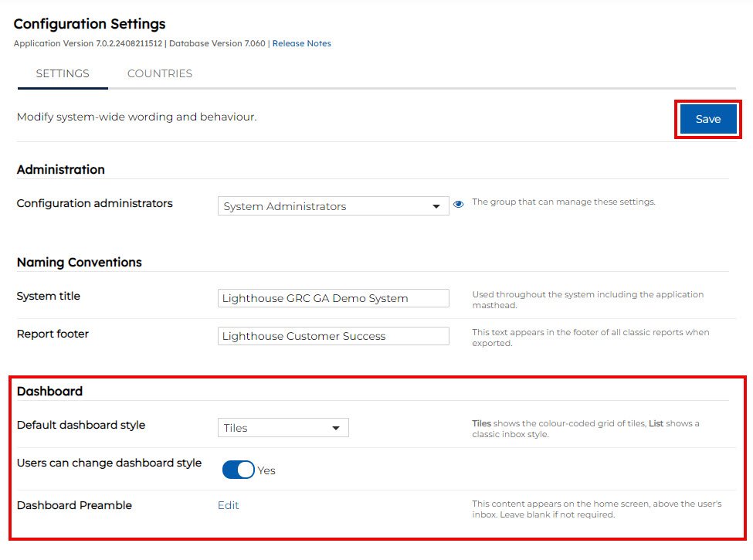Click the Configuration Settings page heading
This screenshot has width=753, height=560.
click(90, 24)
